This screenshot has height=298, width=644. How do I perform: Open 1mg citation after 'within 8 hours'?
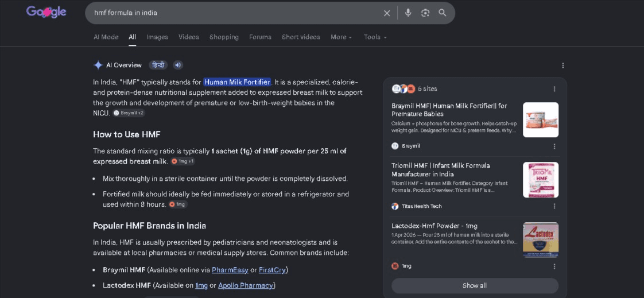click(178, 204)
